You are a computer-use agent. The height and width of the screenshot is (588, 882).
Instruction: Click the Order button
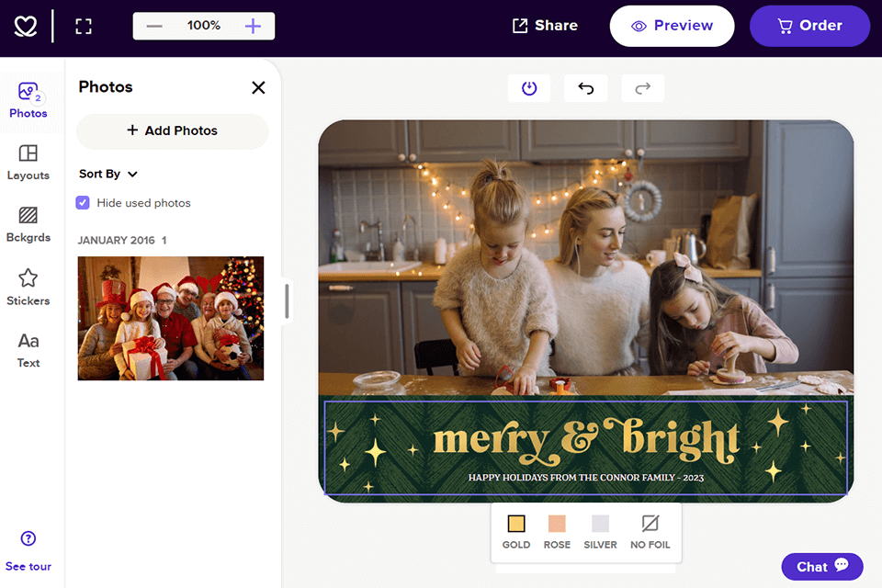point(809,26)
